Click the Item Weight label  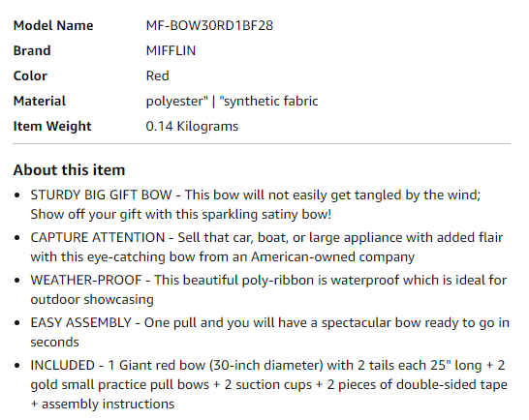click(x=52, y=127)
